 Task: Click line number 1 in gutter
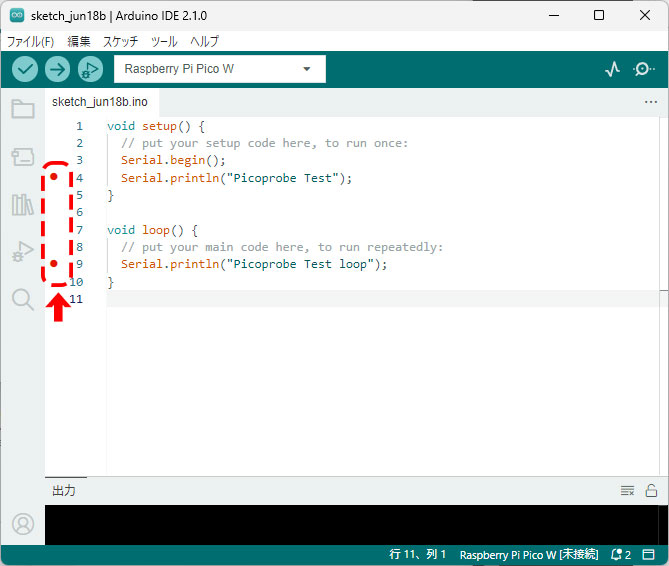(x=79, y=126)
